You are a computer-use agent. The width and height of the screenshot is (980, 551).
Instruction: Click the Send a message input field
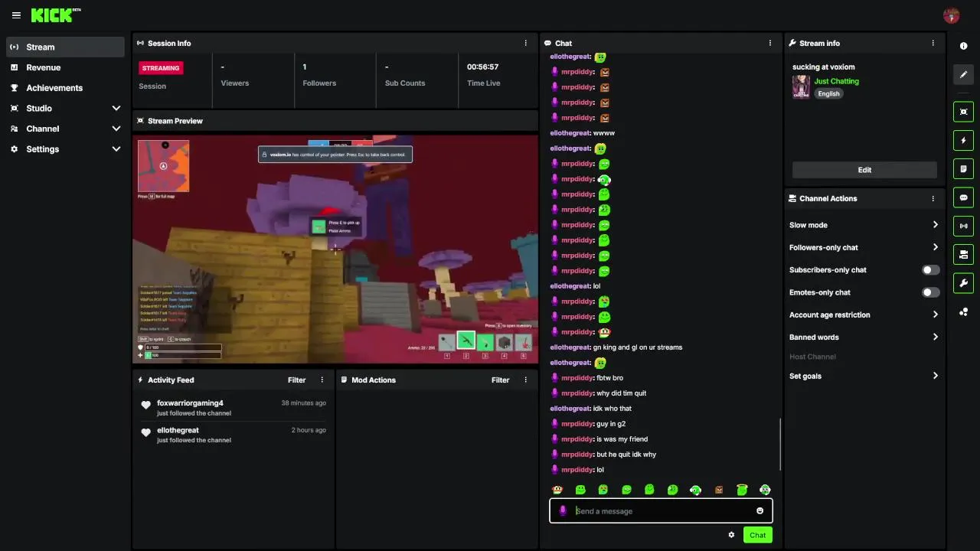tap(661, 511)
